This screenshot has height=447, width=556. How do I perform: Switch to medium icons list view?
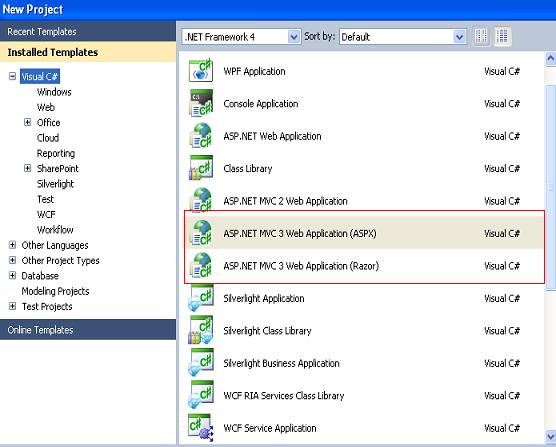pos(502,36)
